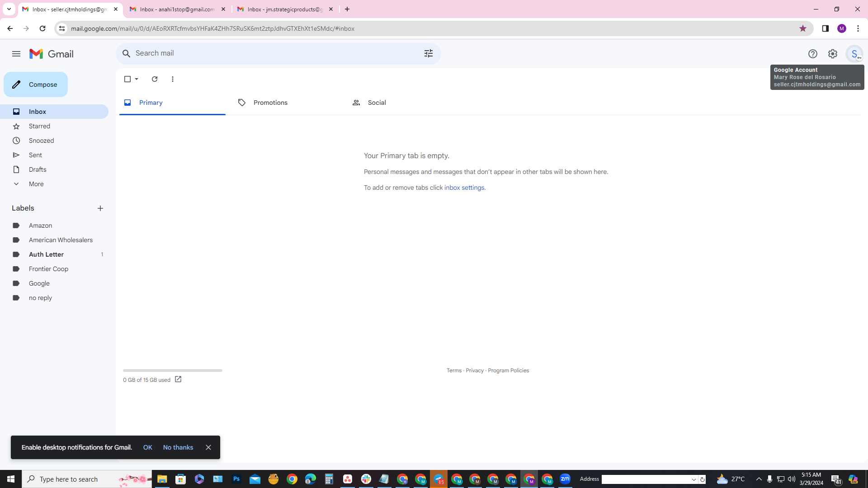Open the no reply label
Viewport: 868px width, 488px height.
(54, 298)
